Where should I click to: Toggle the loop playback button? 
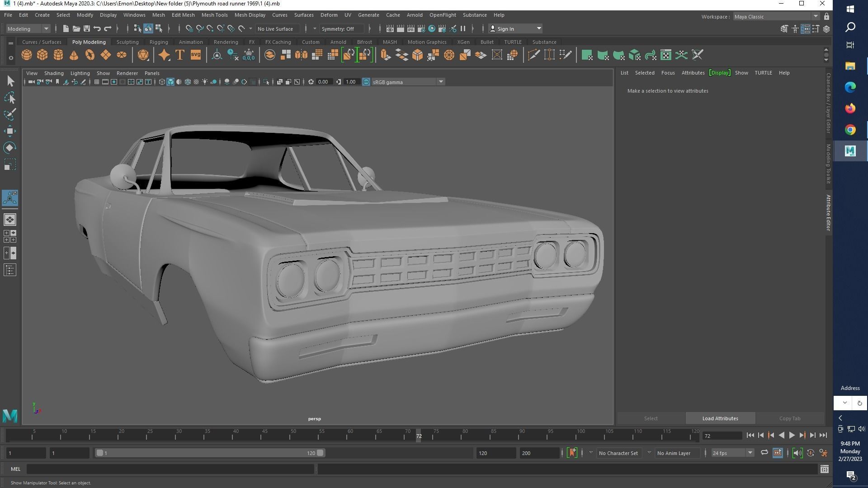pos(764,453)
